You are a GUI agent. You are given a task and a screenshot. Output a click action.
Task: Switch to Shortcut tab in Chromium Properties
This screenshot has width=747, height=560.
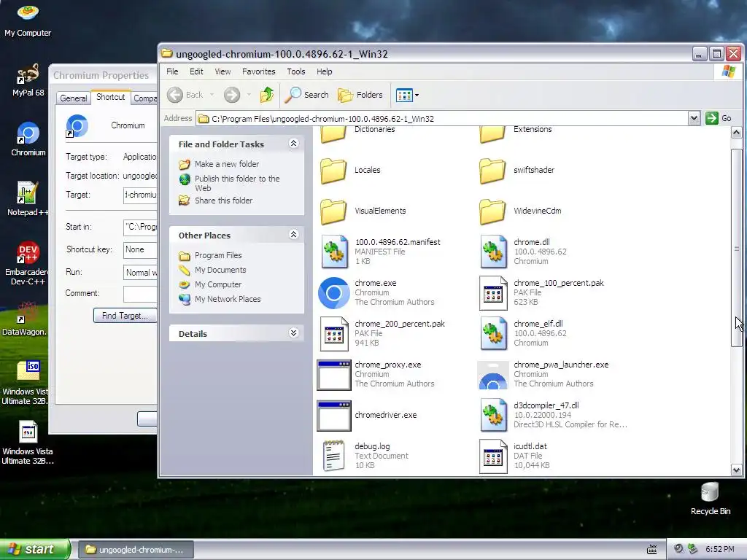(x=111, y=97)
